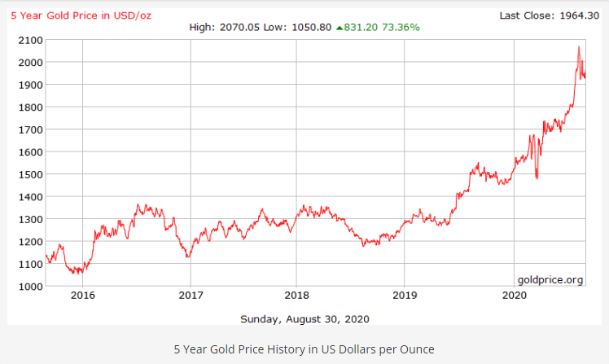Click the date 'Sunday, August 30, 2020'

click(304, 318)
